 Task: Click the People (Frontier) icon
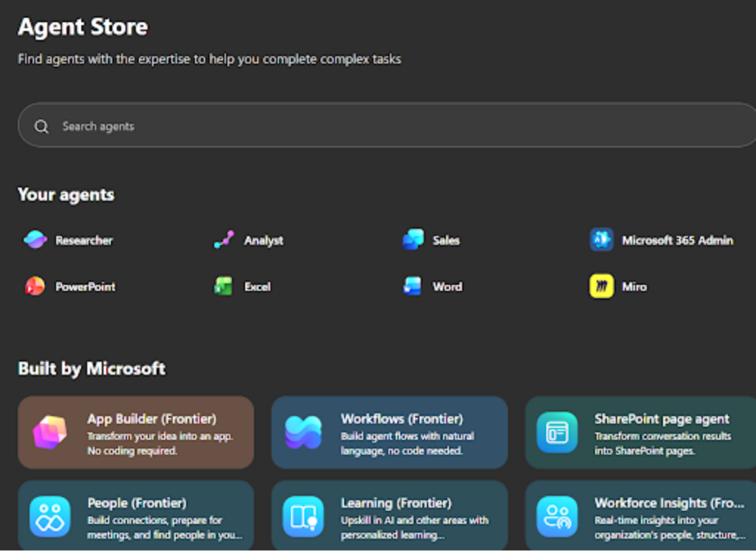coord(50,516)
